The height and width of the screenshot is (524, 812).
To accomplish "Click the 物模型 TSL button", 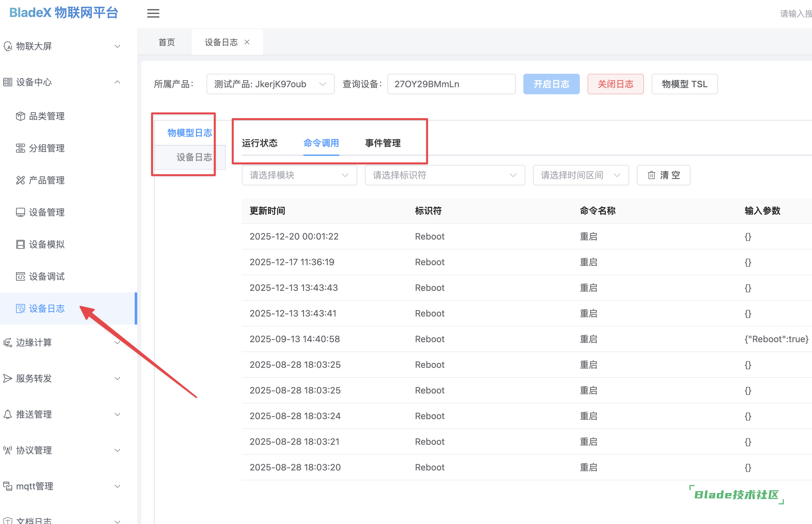I will point(684,84).
